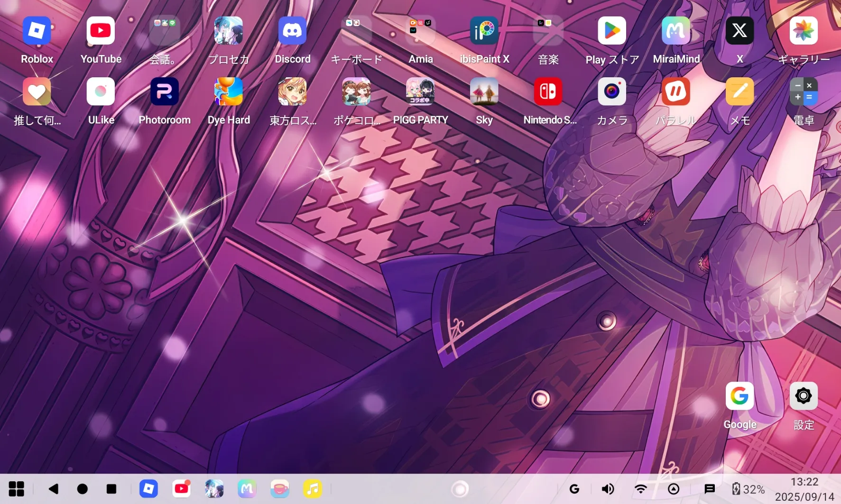Open the teacup app in the taskbar
The width and height of the screenshot is (841, 504).
[280, 489]
